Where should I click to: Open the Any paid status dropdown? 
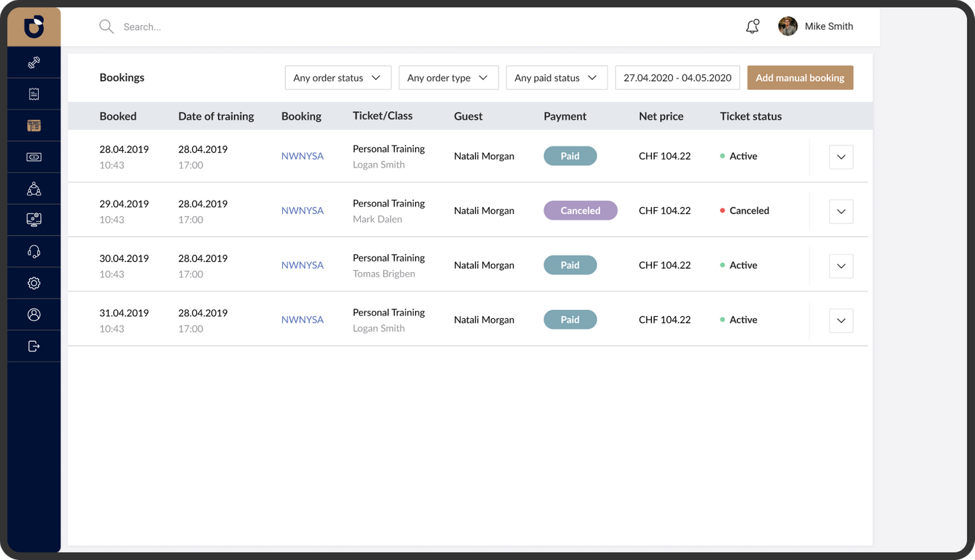557,78
